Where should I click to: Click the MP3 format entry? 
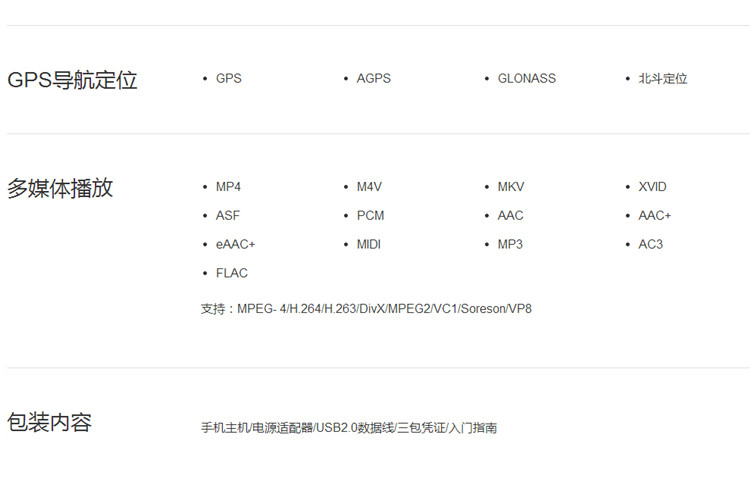pyautogui.click(x=510, y=244)
